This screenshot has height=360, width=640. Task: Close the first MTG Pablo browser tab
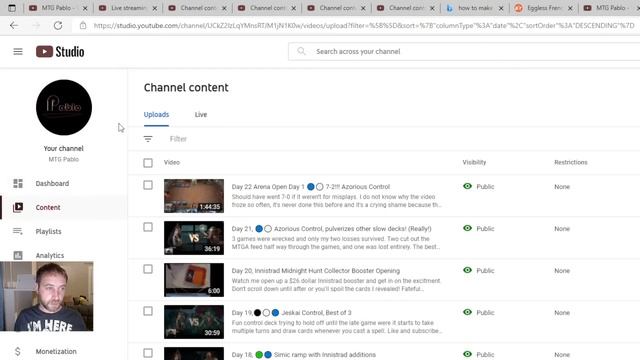click(x=85, y=8)
